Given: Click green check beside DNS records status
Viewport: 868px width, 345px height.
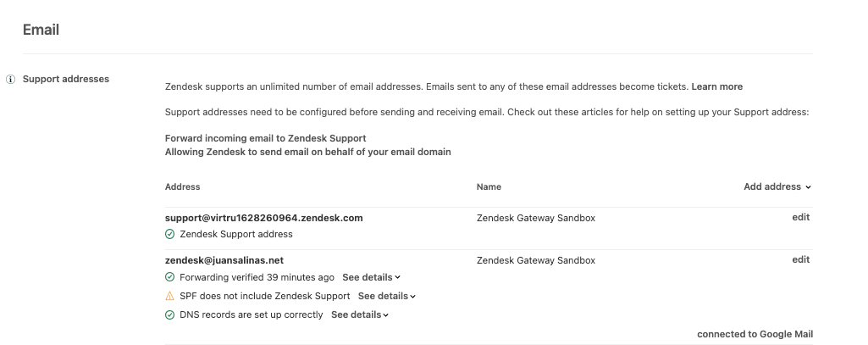Looking at the screenshot, I should click(170, 314).
